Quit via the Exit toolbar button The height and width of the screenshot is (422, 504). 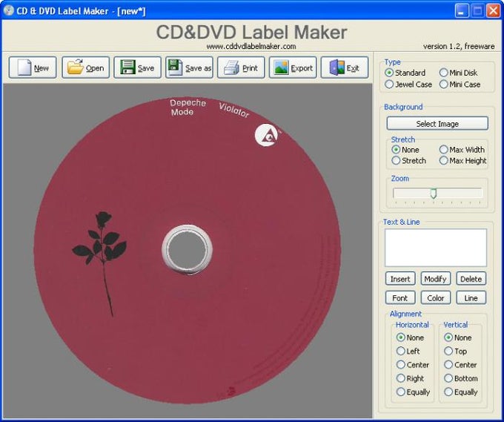click(x=345, y=67)
